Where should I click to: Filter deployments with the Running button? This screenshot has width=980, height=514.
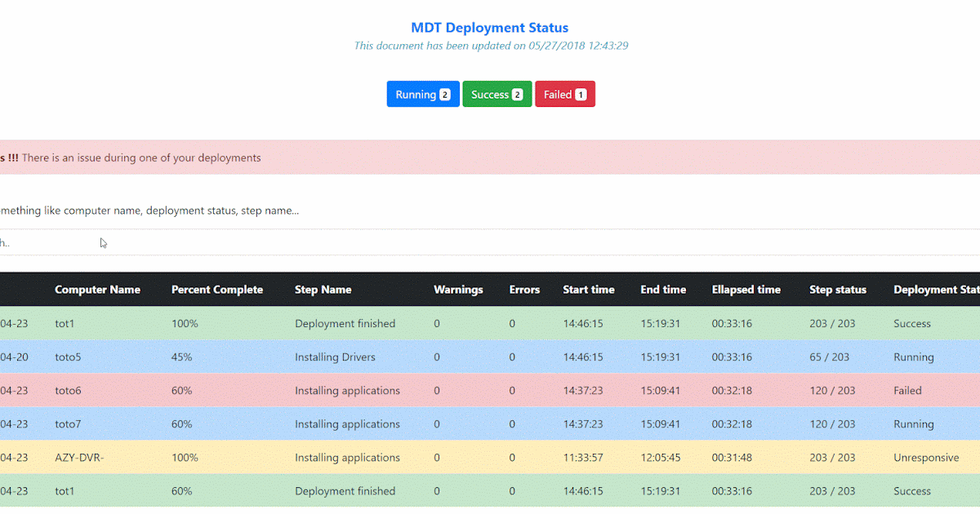(x=416, y=94)
